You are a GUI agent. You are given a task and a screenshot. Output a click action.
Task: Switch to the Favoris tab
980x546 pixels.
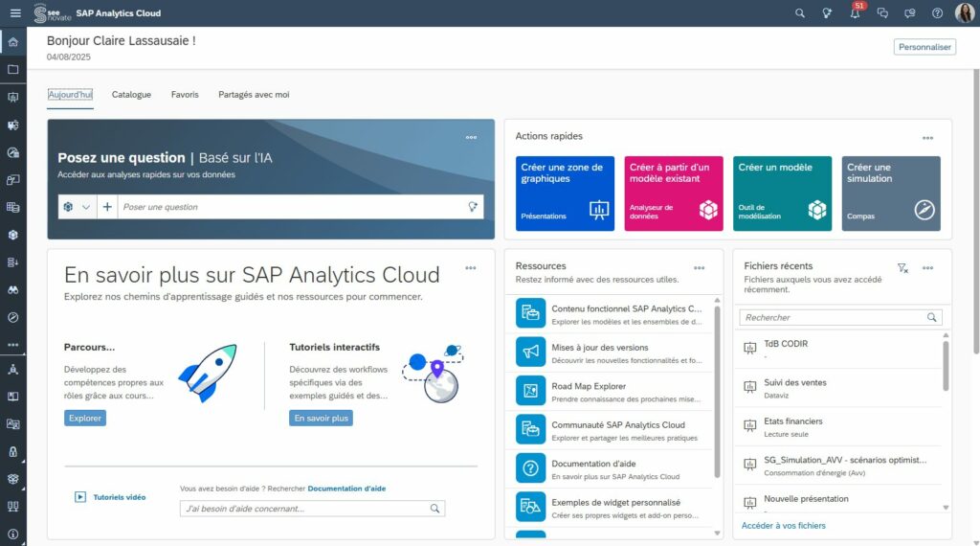185,95
